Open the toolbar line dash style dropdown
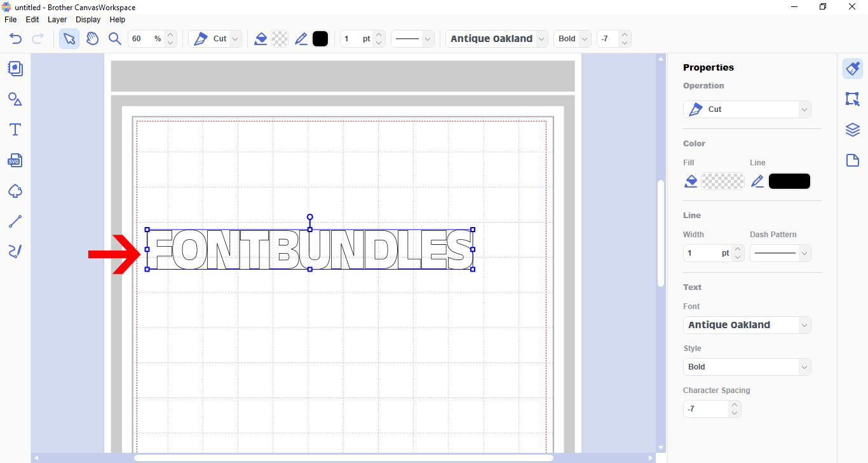This screenshot has width=868, height=463. coord(412,39)
